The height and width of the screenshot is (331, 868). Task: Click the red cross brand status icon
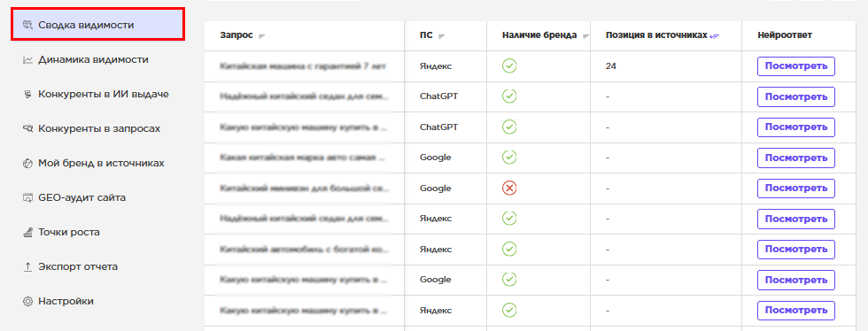tap(509, 189)
